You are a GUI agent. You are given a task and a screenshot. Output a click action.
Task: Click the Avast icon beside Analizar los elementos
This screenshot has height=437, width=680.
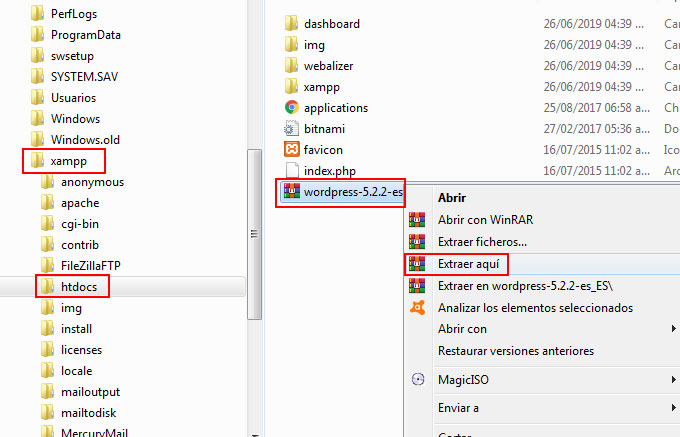click(x=418, y=307)
